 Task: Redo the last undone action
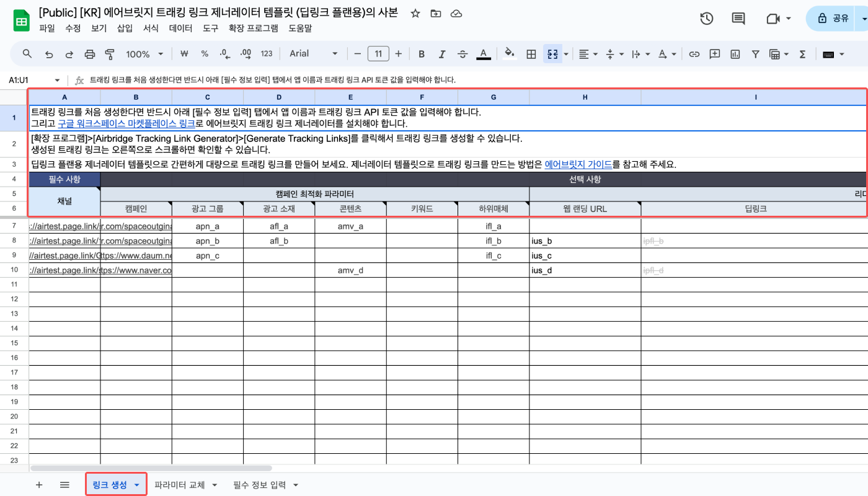pyautogui.click(x=69, y=54)
